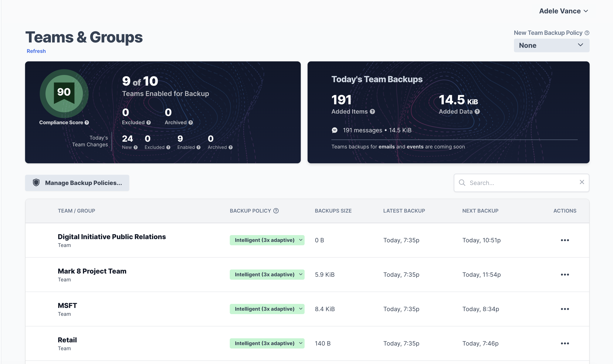613x364 pixels.
Task: Click the help icon next to Compliance Score
Action: (87, 122)
